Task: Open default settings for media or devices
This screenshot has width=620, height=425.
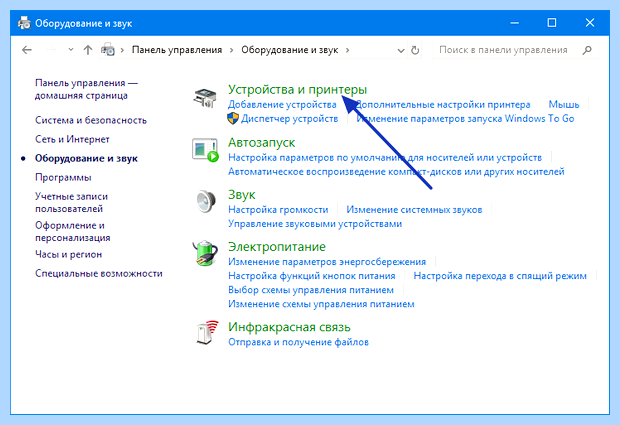Action: coord(385,158)
